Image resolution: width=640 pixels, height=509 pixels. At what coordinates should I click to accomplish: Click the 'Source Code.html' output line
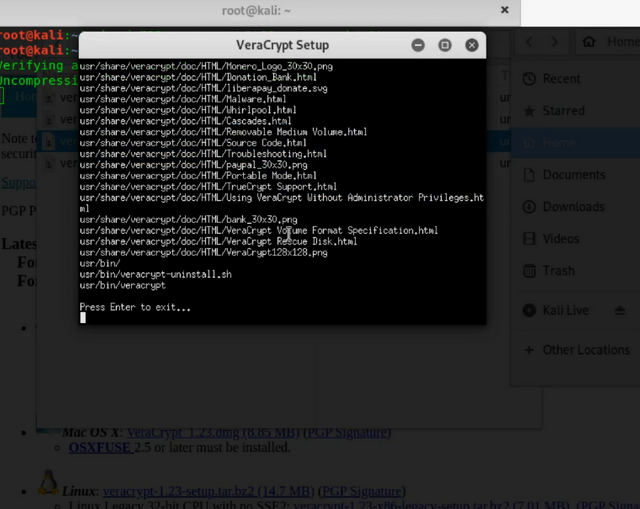[x=193, y=143]
